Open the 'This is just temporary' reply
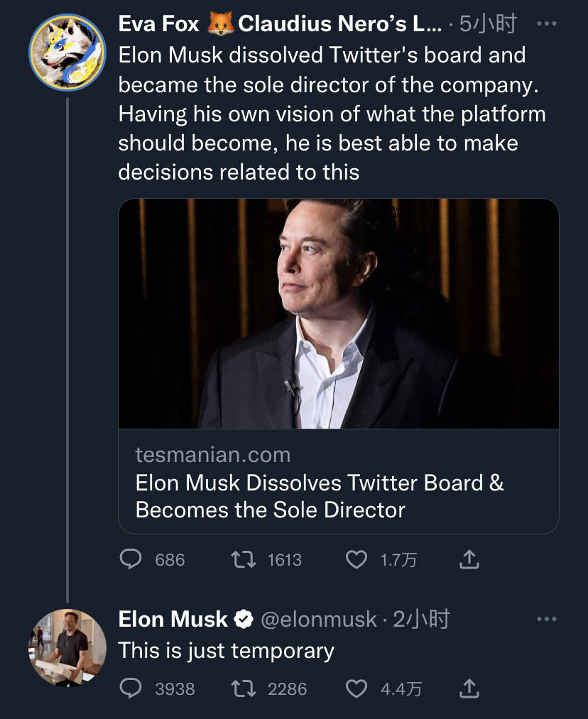 pos(226,651)
